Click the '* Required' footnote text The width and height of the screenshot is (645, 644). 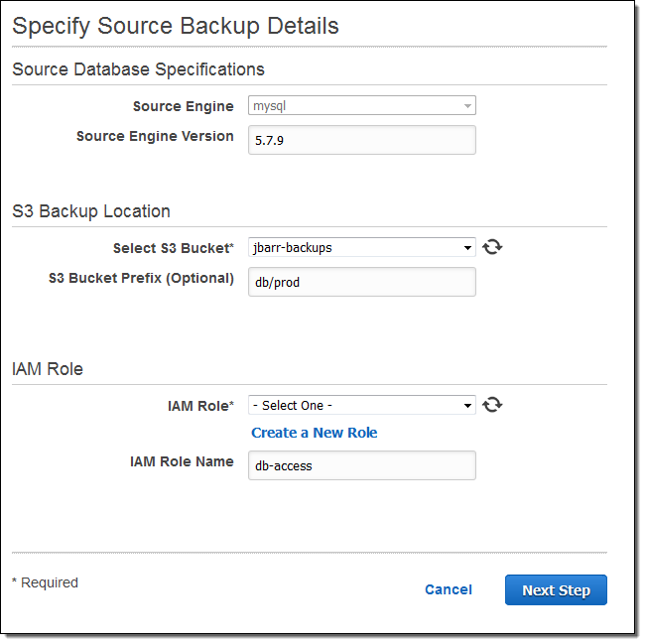tap(45, 582)
